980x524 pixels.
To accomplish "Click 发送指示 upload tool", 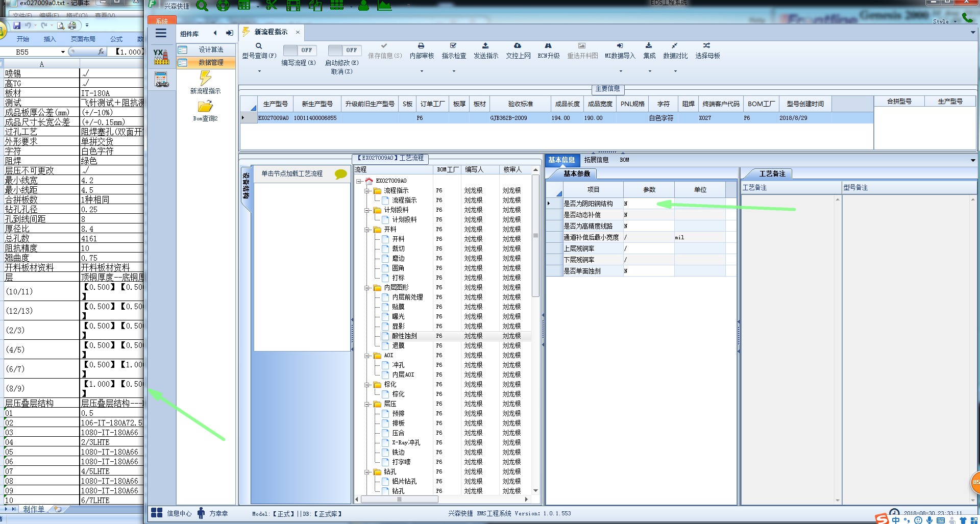I will tap(485, 51).
